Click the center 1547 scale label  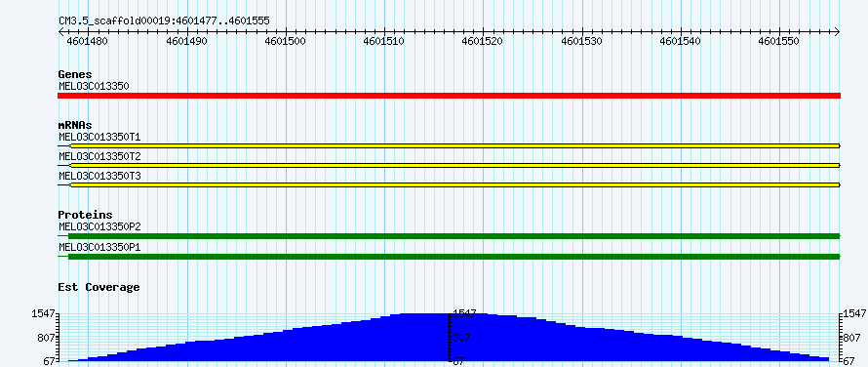(x=464, y=313)
